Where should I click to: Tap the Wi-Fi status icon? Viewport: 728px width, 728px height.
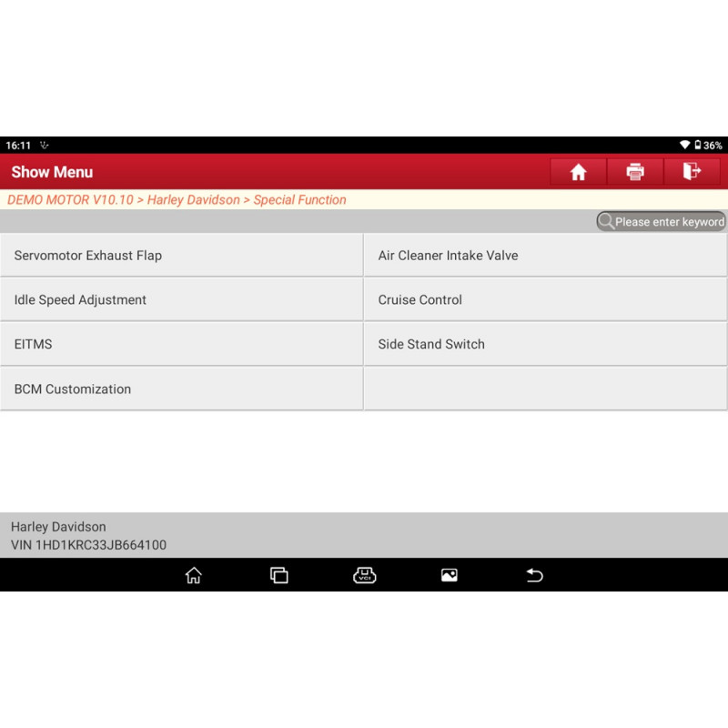tap(684, 146)
